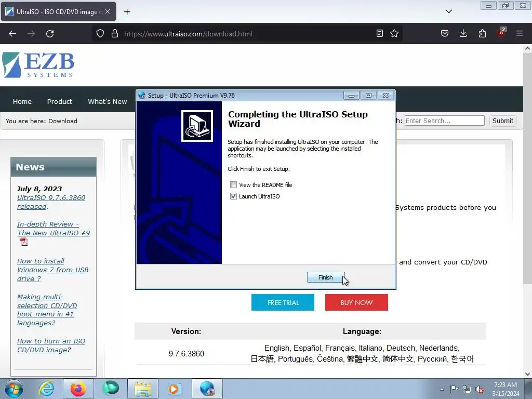Open the network tray icon
This screenshot has width=532, height=399.
(x=467, y=389)
